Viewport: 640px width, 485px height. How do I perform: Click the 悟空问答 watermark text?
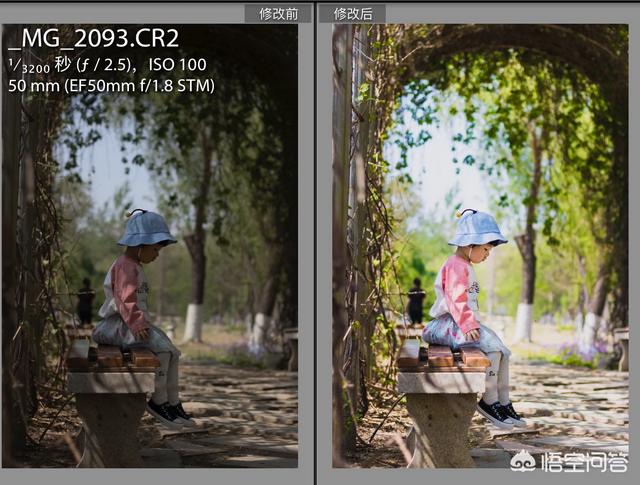(x=584, y=462)
